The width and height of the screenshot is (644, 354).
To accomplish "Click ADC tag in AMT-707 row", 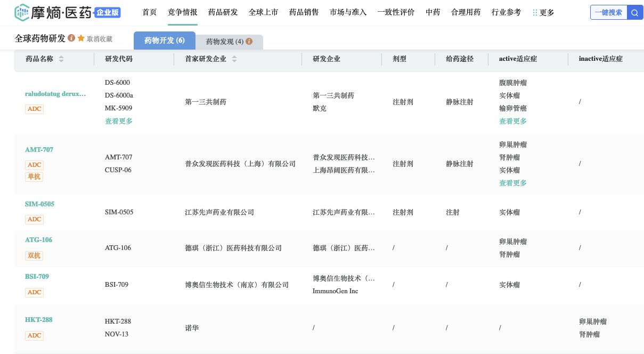I will 34,165.
